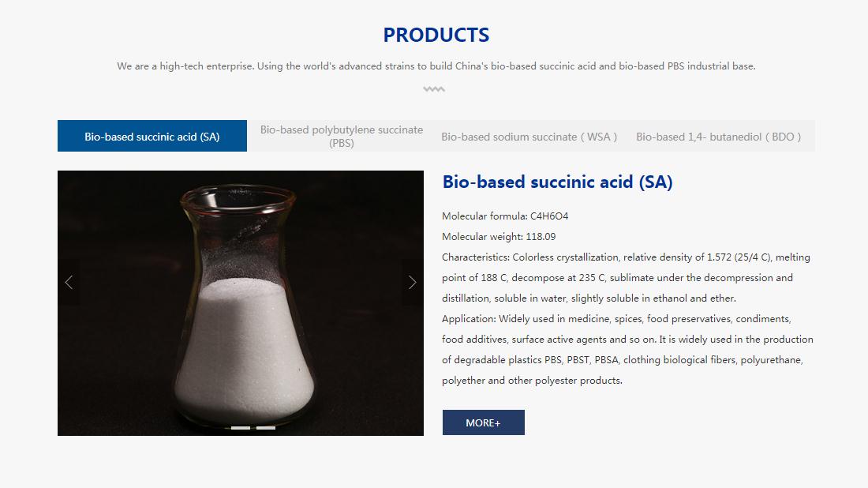Select the second carousel indicator dash
Screen dimensions: 868x488
(x=266, y=428)
